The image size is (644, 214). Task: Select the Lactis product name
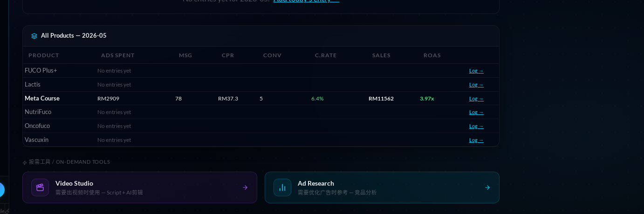click(x=33, y=85)
